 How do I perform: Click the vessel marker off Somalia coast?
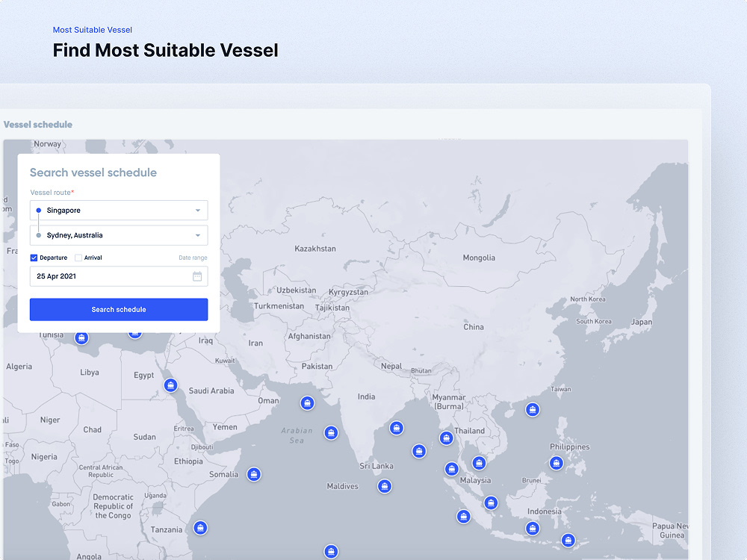coord(254,474)
